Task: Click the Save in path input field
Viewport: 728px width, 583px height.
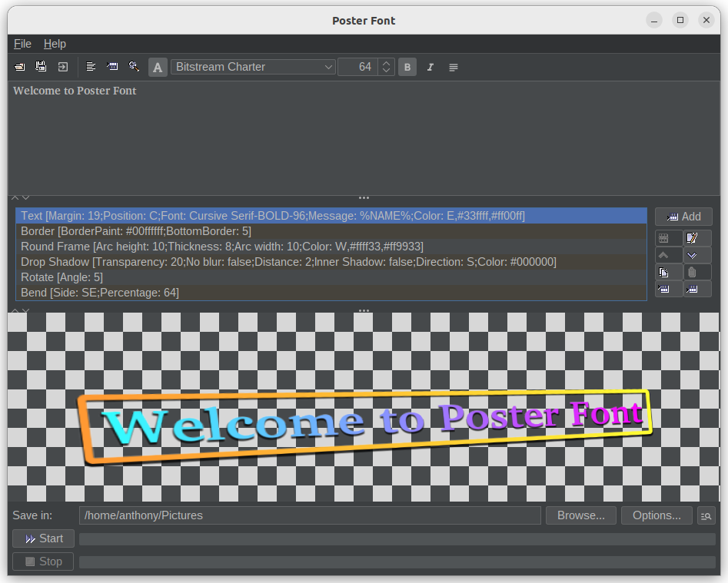Action: coord(310,515)
